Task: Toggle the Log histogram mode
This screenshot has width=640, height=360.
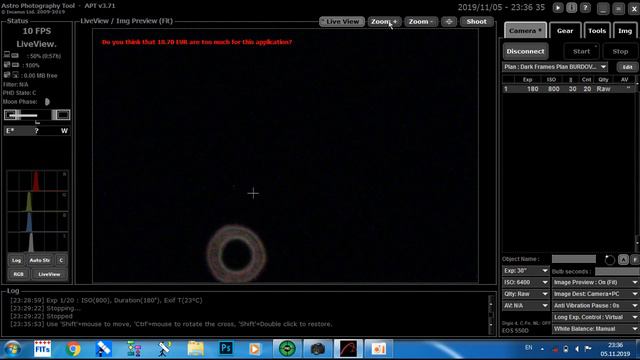Action: (x=16, y=260)
